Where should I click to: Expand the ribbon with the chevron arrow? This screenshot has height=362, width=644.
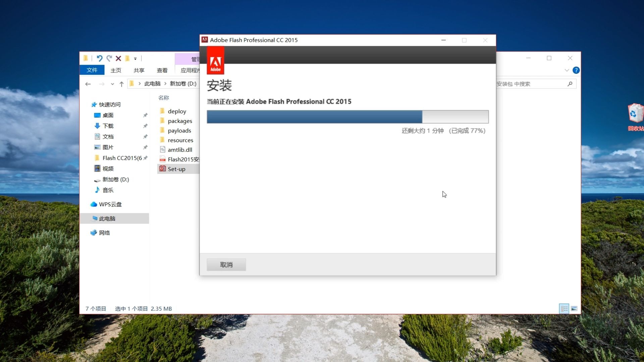(567, 70)
